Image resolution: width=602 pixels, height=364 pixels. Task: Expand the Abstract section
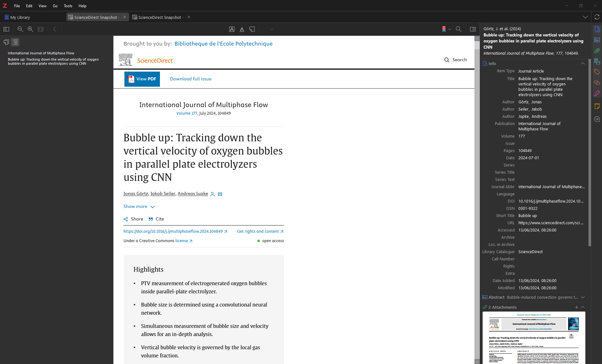583,297
